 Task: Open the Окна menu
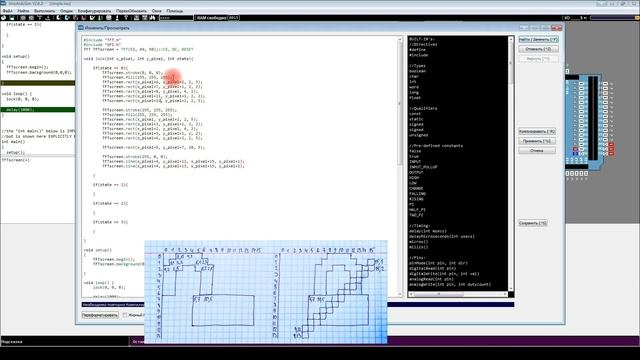157,11
